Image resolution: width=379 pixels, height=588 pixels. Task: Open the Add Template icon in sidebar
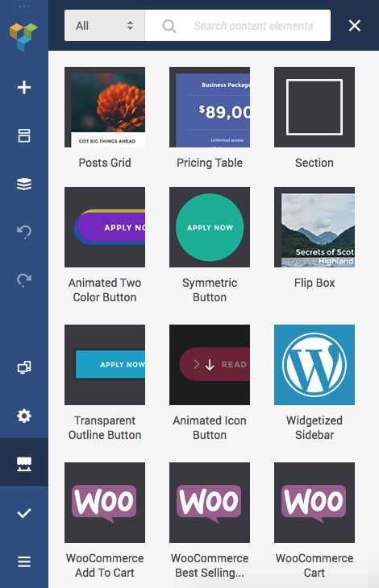click(24, 135)
